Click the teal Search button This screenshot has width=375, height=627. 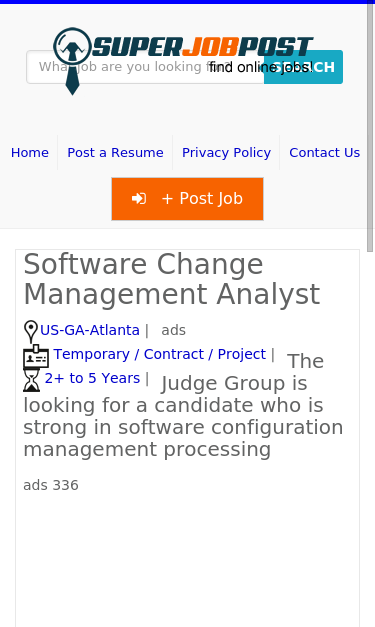[x=303, y=67]
